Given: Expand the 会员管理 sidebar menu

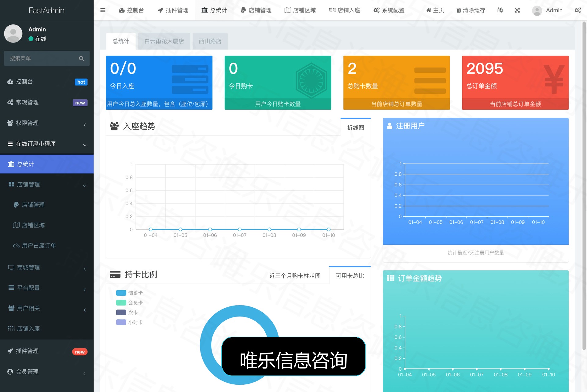Looking at the screenshot, I should click(x=47, y=372).
